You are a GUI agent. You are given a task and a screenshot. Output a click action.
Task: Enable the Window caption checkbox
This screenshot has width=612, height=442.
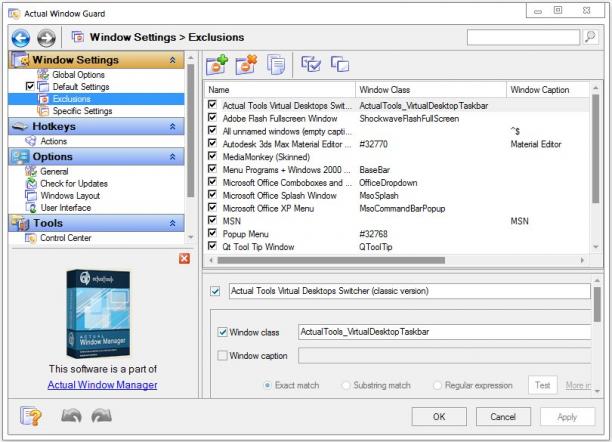coord(222,356)
